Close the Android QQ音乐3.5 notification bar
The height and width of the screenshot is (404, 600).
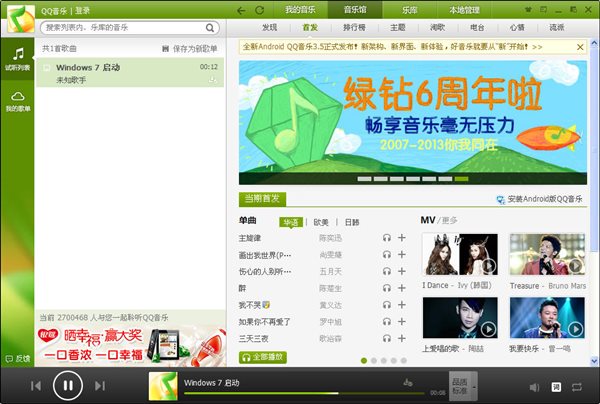point(580,47)
